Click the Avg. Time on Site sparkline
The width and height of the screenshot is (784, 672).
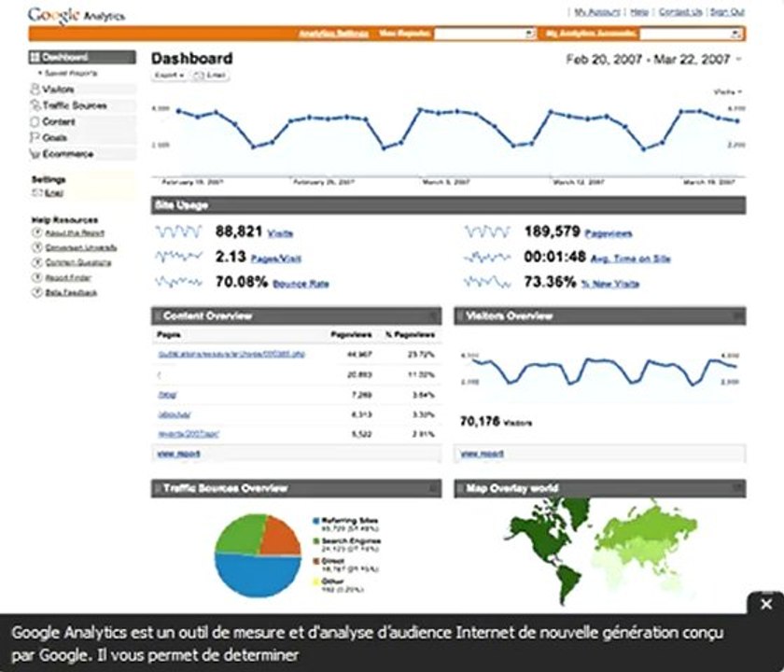click(x=487, y=257)
